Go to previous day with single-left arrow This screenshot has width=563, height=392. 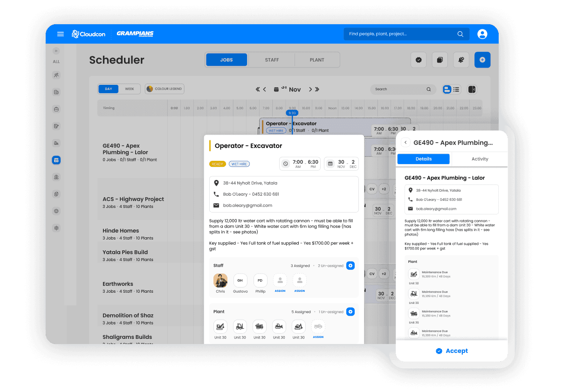click(x=265, y=89)
